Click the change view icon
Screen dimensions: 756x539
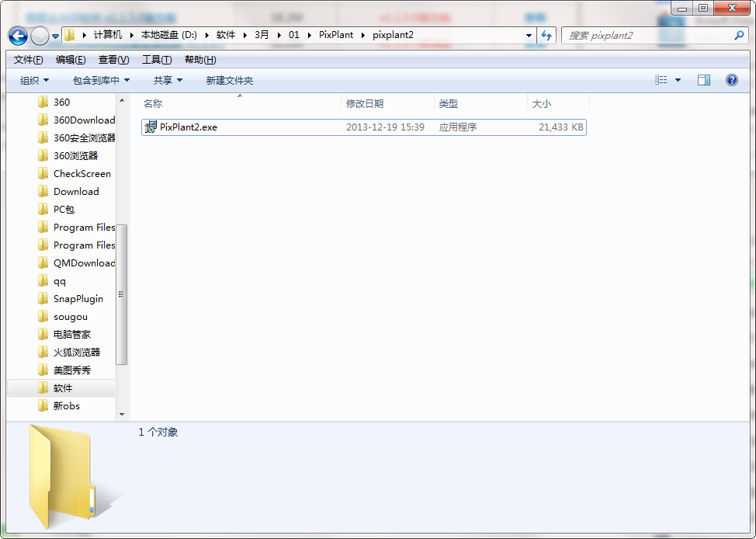(x=661, y=80)
